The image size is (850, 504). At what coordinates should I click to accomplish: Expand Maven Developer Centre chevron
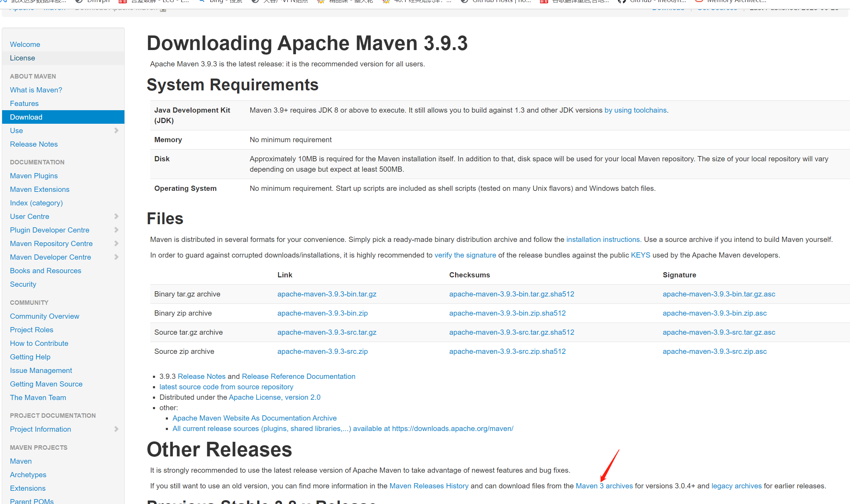116,257
